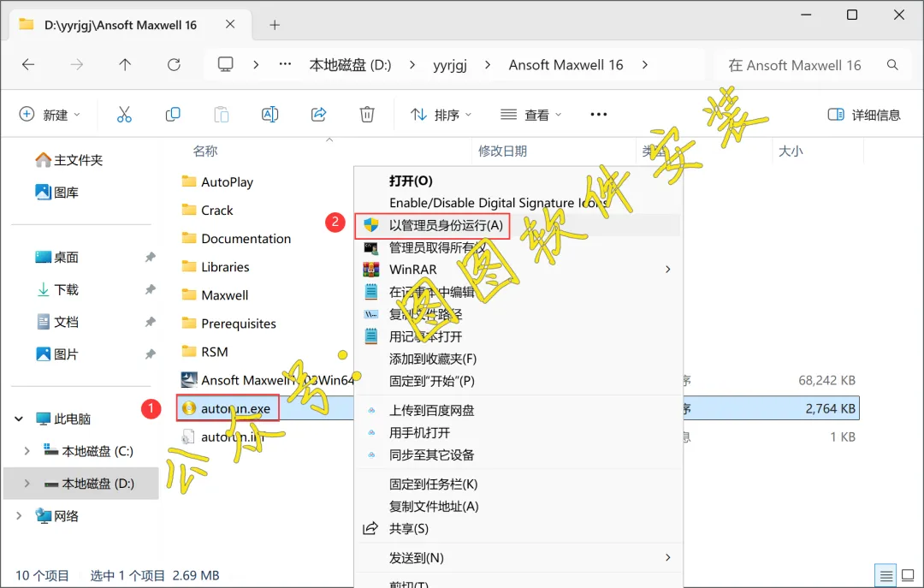Click the 本地磁盘 (D:) breadcrumb
The width and height of the screenshot is (924, 588).
point(350,65)
